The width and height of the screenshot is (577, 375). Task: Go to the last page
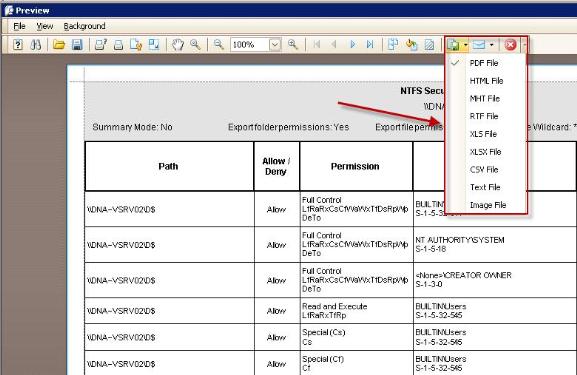[370, 45]
